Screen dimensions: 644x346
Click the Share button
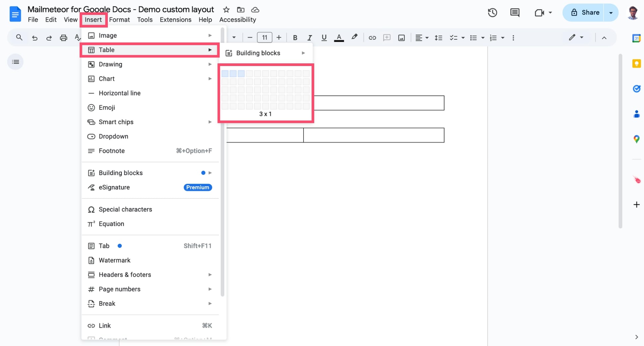(x=585, y=13)
